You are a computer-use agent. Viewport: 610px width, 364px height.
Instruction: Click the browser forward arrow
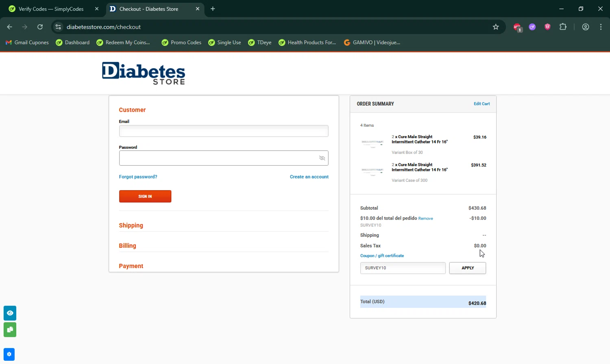pyautogui.click(x=25, y=27)
